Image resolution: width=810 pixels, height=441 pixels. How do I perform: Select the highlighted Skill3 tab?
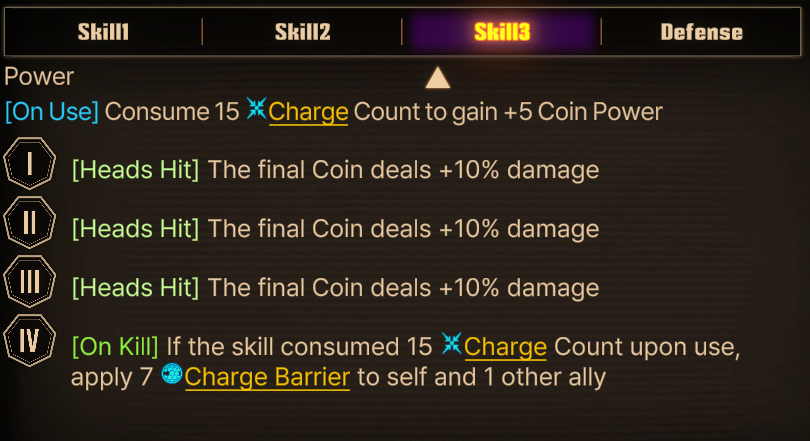[x=501, y=32]
